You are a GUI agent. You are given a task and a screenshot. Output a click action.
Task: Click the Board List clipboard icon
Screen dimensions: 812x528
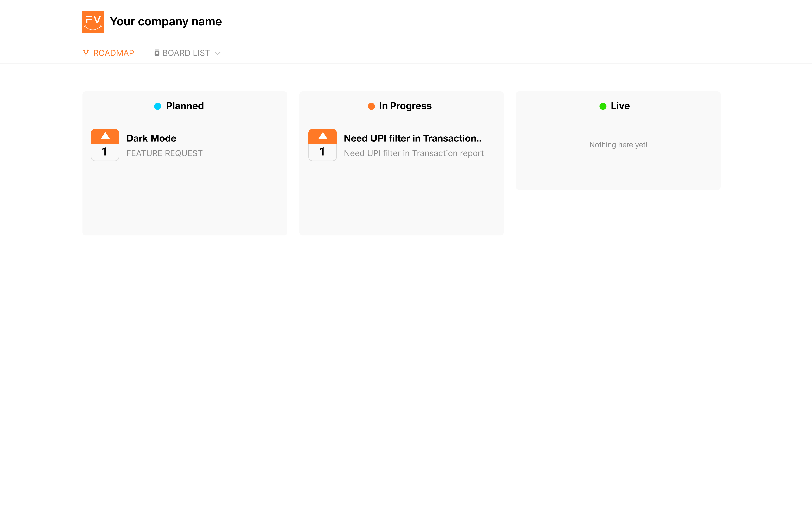pyautogui.click(x=157, y=53)
